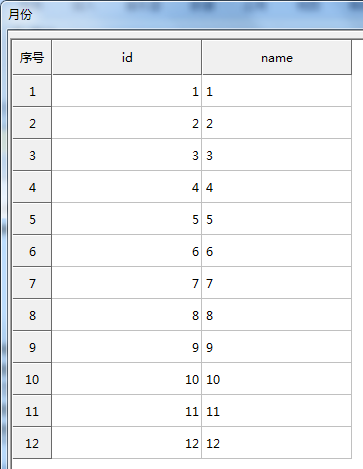Select row header number 10

(32, 379)
